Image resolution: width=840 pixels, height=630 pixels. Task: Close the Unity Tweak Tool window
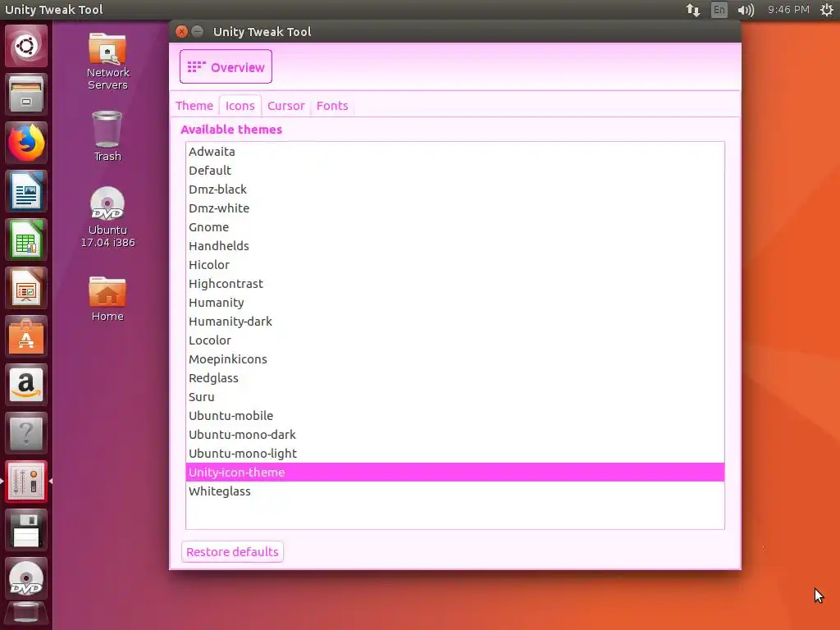[x=181, y=32]
